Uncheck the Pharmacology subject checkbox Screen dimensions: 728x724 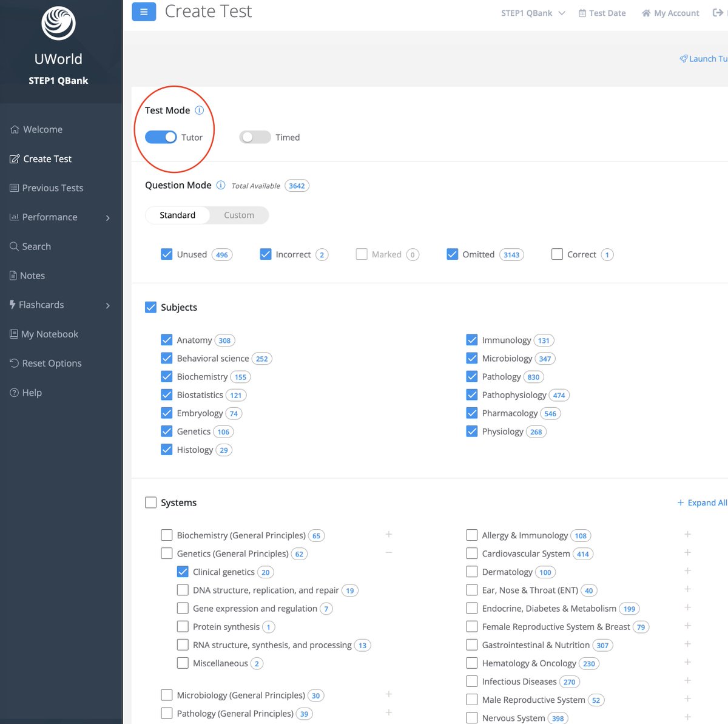coord(472,413)
